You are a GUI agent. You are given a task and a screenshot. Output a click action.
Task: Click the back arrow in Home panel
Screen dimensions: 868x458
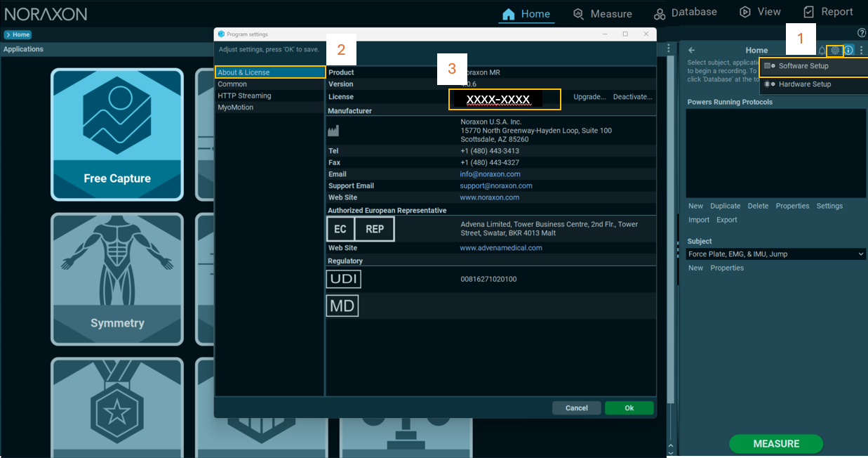(691, 50)
